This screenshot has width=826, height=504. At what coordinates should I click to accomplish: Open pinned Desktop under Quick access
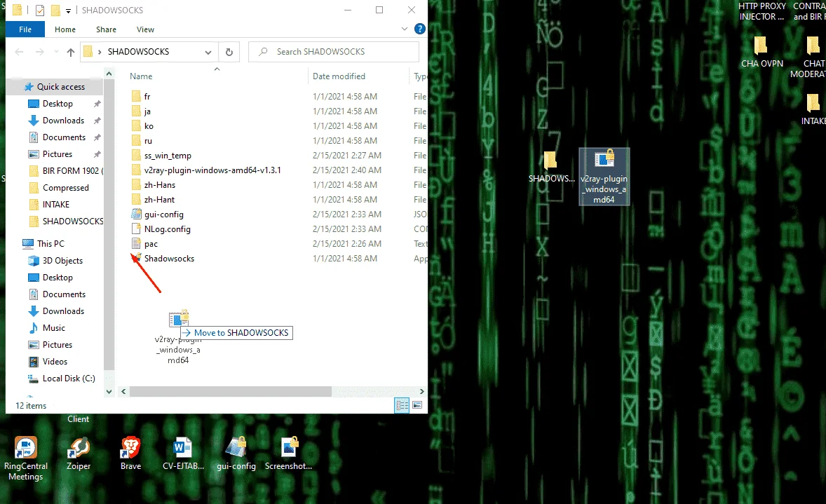point(57,104)
